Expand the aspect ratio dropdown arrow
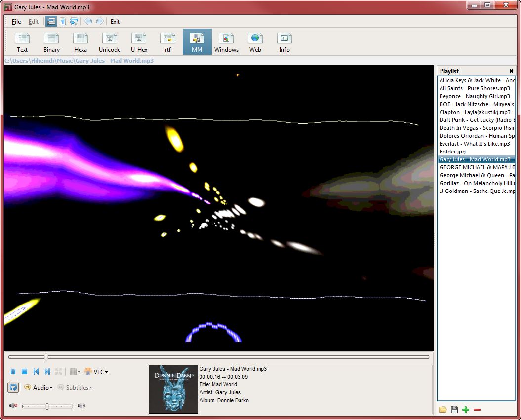 (x=79, y=372)
